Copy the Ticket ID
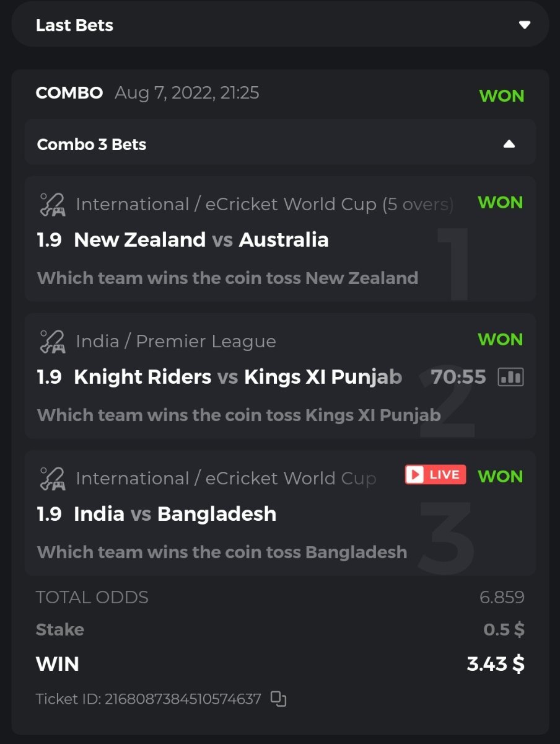 279,699
